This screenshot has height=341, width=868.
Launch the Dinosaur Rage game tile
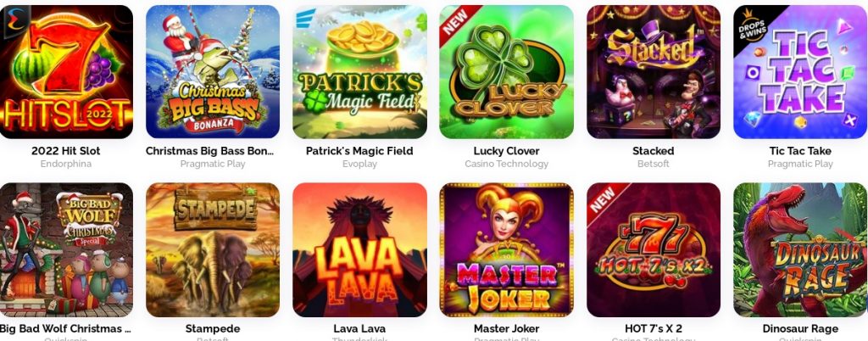pos(800,249)
